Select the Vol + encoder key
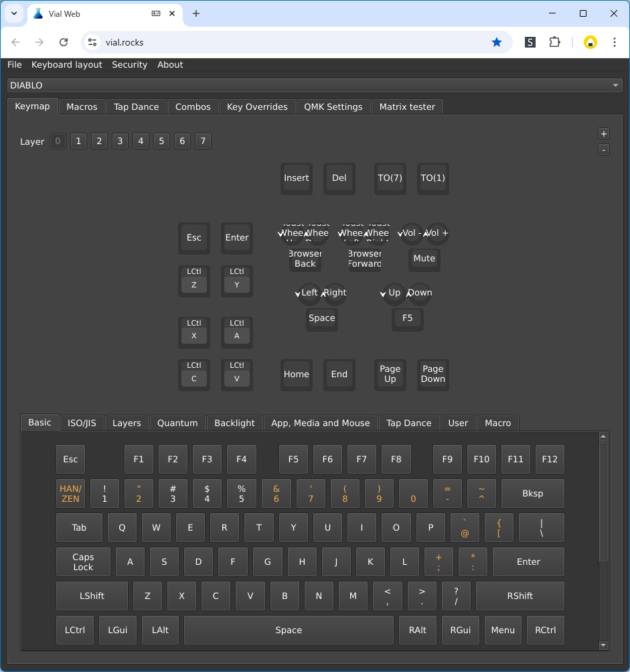Viewport: 630px width, 672px height. click(437, 234)
